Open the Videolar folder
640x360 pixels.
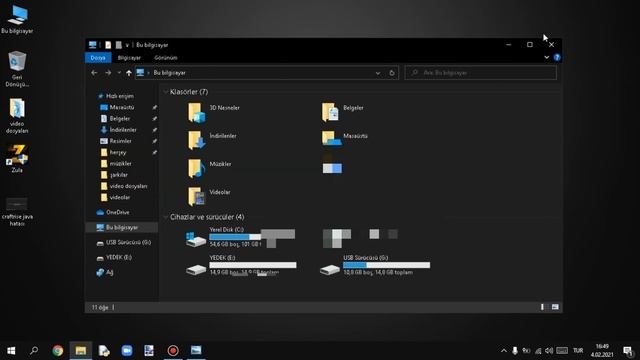point(209,196)
